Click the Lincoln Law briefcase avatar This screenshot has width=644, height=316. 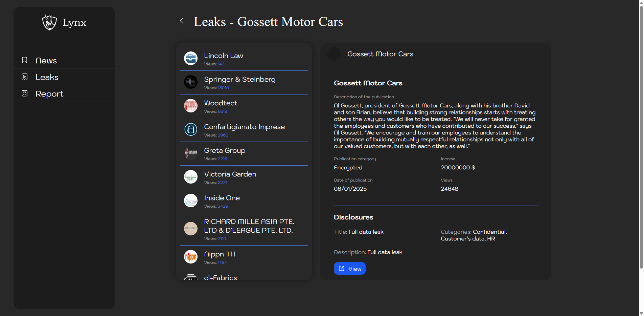coord(191,58)
